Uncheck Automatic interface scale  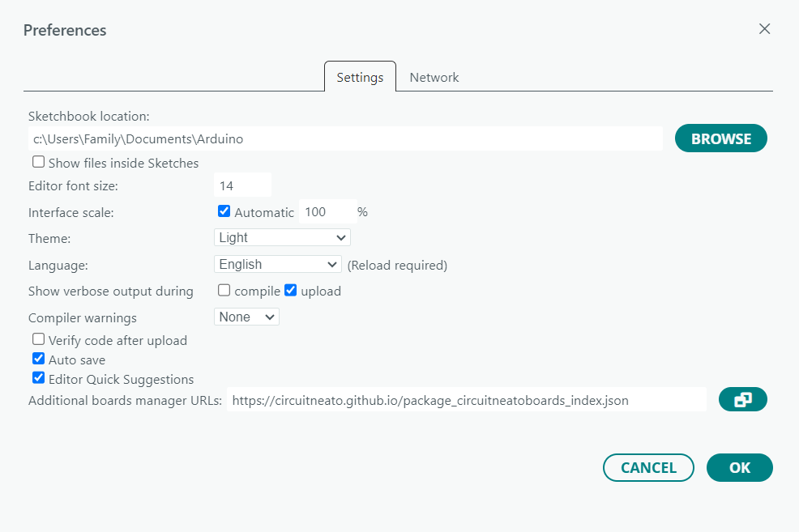(x=224, y=211)
